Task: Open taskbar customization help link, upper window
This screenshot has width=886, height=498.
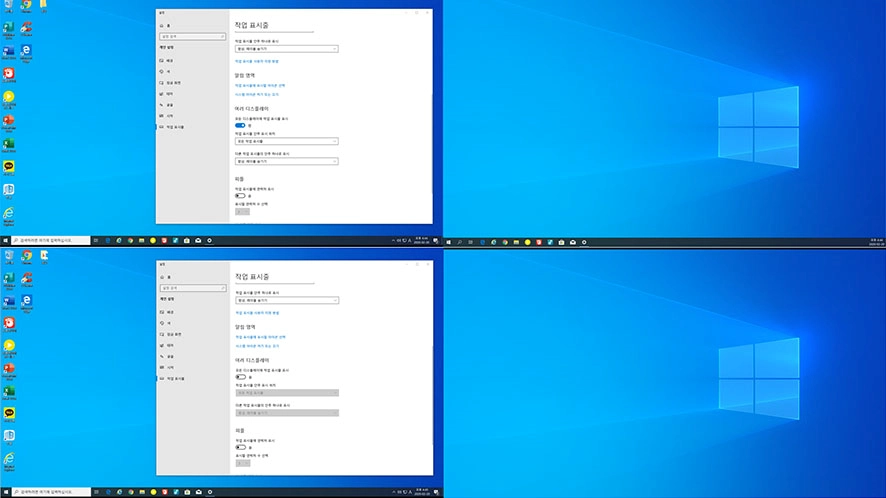Action: coord(257,61)
